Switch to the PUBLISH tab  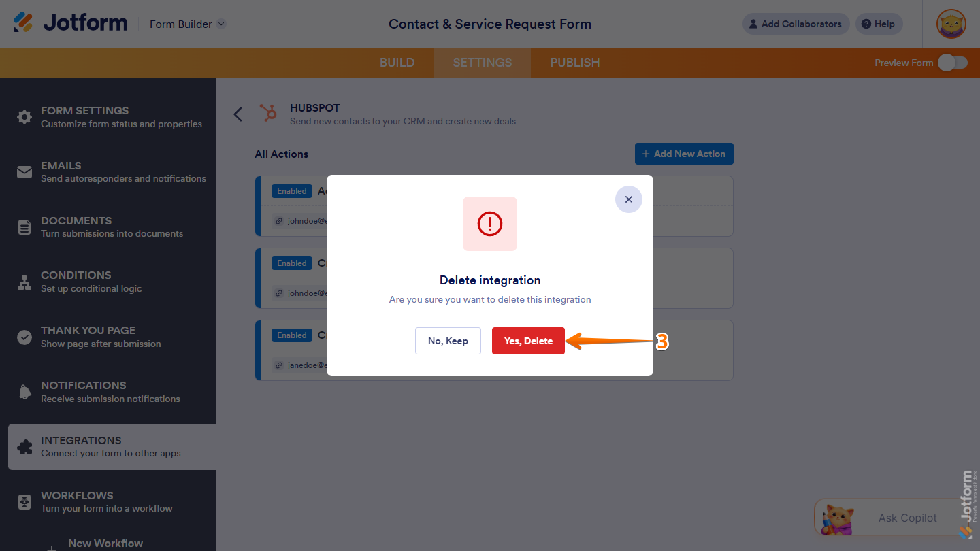[575, 62]
